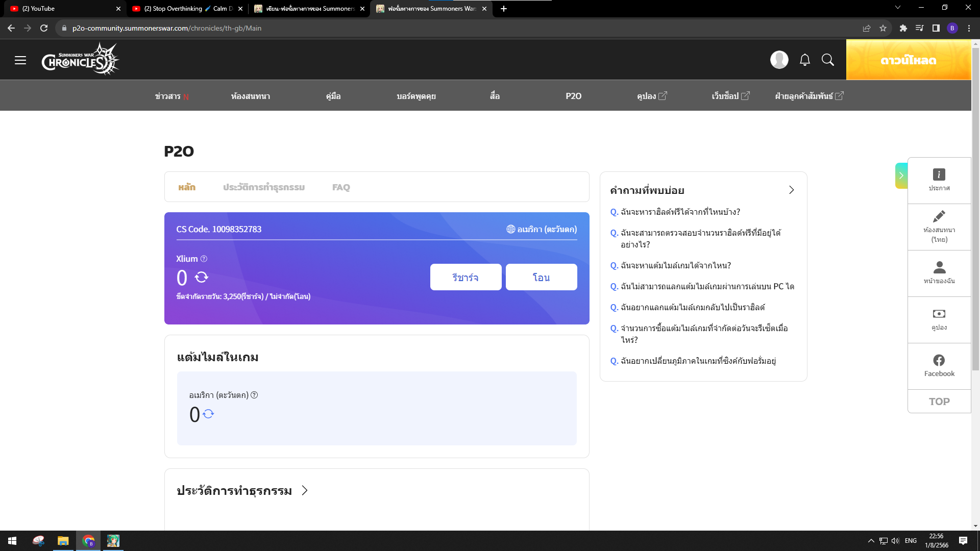
Task: Click the Xlium help question mark icon
Action: coord(204,259)
